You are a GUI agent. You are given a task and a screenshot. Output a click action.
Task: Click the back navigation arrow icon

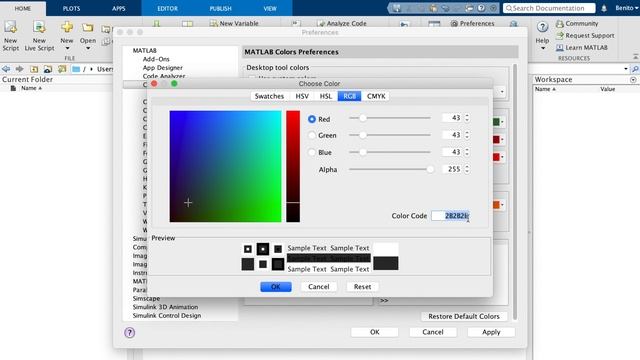[6, 69]
